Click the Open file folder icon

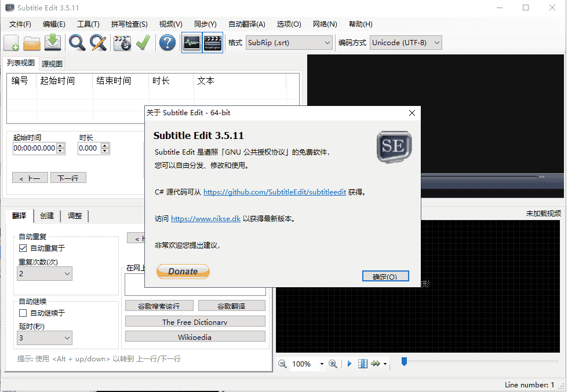tap(32, 43)
